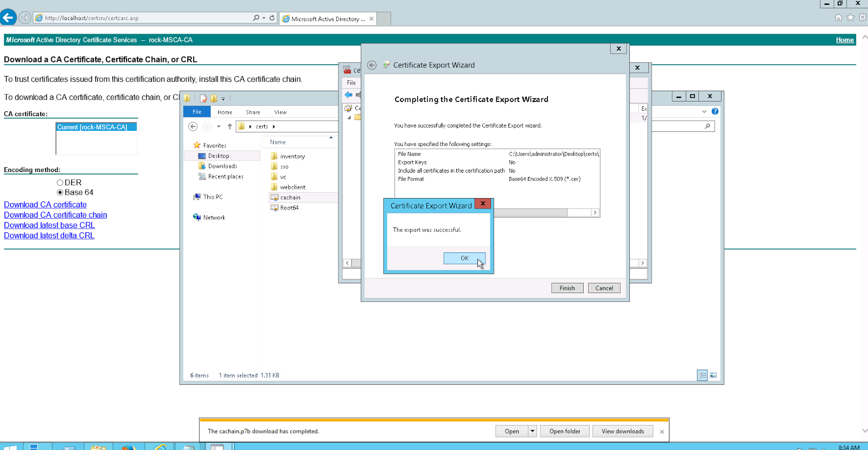The height and width of the screenshot is (450, 868).
Task: Open a new Internet Explorer tab
Action: tap(384, 18)
